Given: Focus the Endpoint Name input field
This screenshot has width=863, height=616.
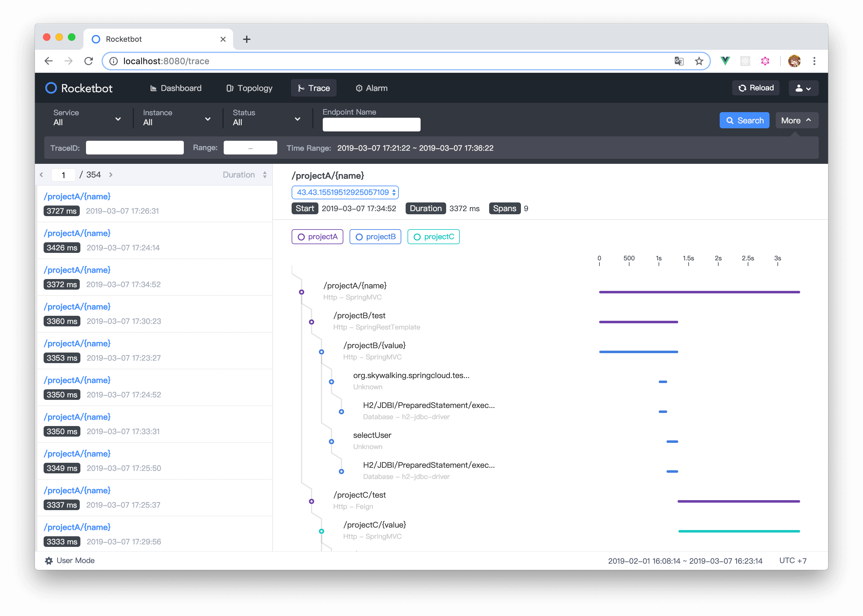Looking at the screenshot, I should 371,124.
